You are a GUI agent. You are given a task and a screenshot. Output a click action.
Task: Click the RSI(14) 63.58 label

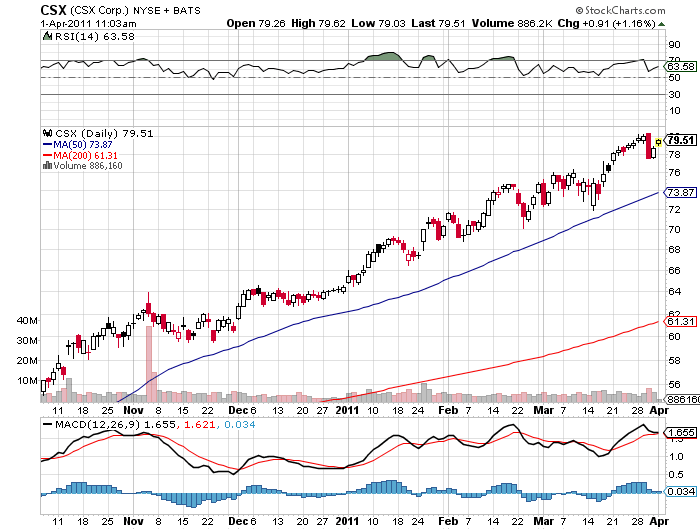pos(95,36)
